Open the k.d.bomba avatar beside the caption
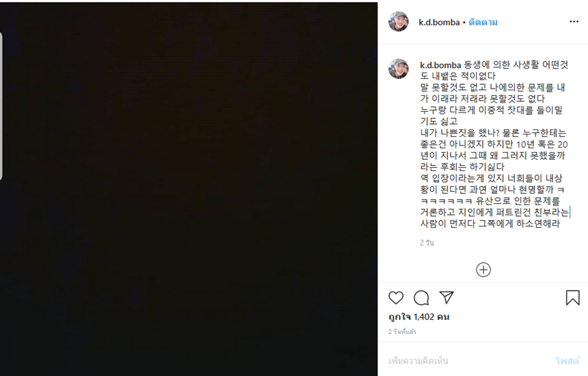 (x=399, y=69)
